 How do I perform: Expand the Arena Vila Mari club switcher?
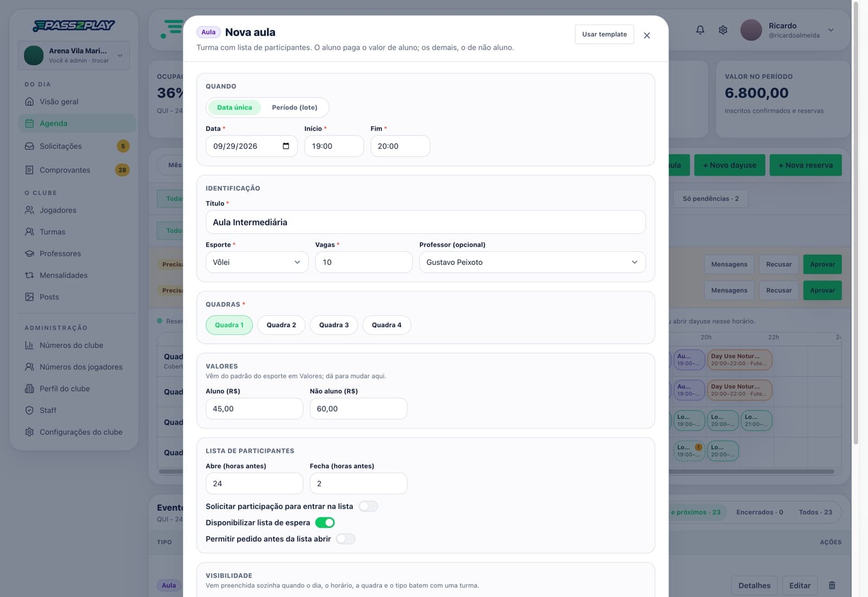click(x=74, y=55)
